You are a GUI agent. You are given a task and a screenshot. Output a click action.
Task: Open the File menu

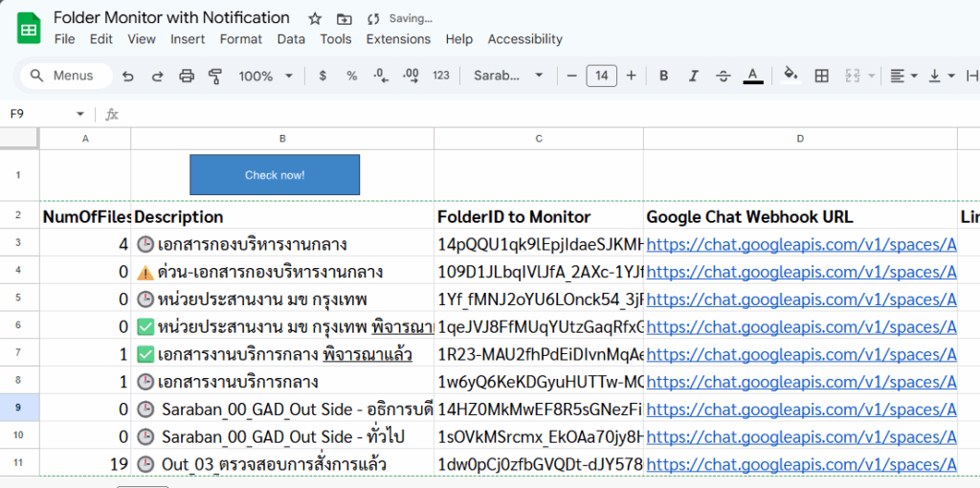(x=64, y=39)
